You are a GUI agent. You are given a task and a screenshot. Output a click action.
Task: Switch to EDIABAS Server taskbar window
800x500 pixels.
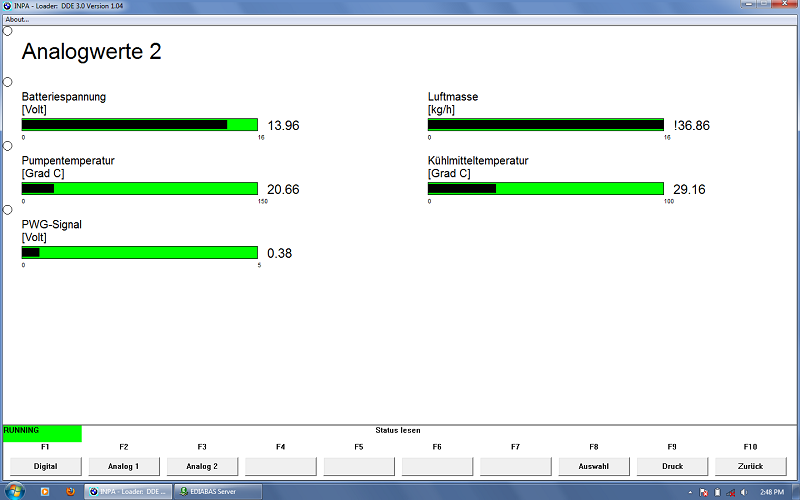[217, 491]
